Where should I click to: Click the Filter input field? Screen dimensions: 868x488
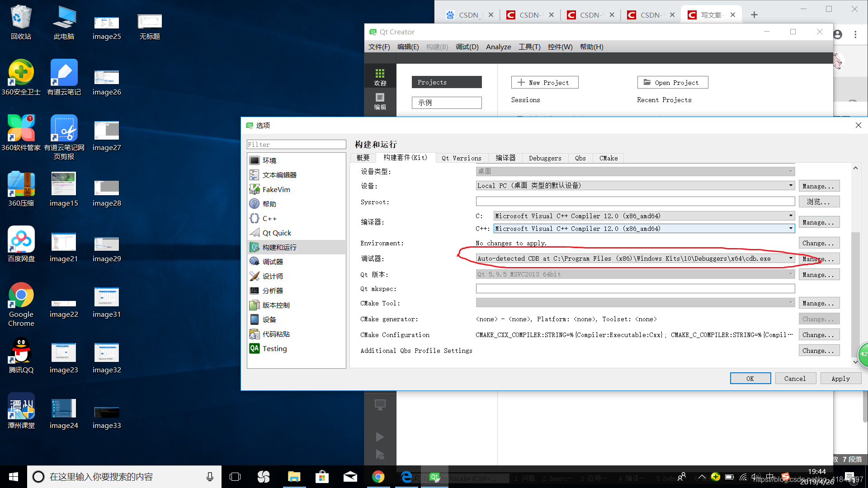[x=296, y=145]
